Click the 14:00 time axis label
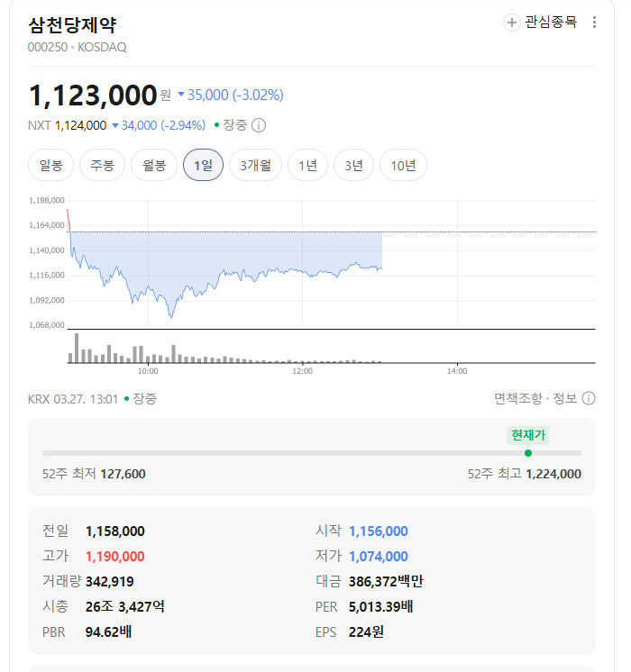The image size is (631, 672). coord(457,371)
